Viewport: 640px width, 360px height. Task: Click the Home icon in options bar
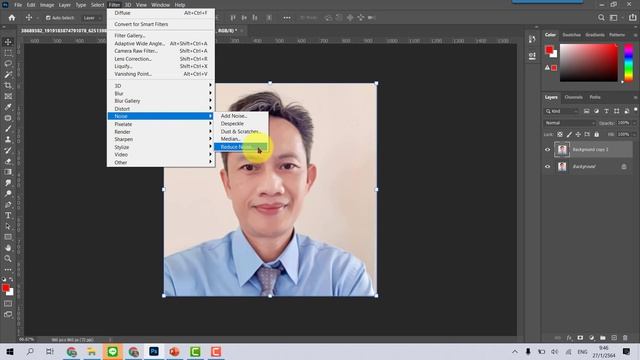(x=12, y=18)
